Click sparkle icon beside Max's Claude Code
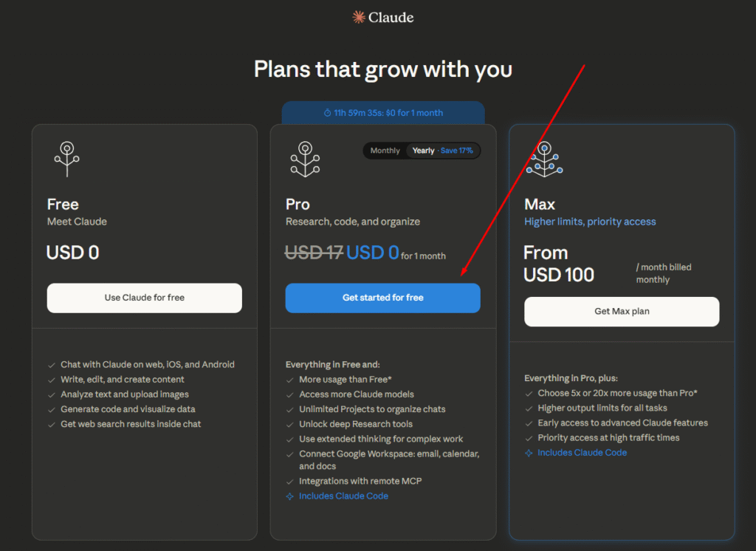This screenshot has width=756, height=551. click(x=529, y=453)
